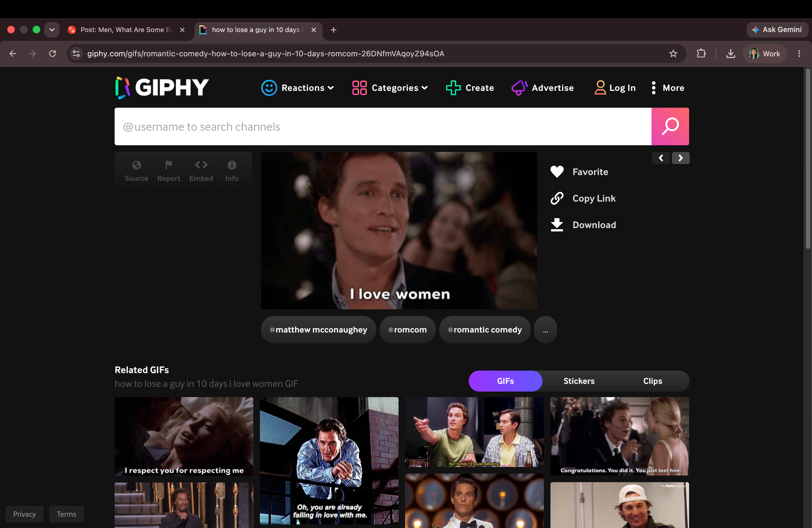Open 'Oh, you are already falling' GIF

[329, 460]
